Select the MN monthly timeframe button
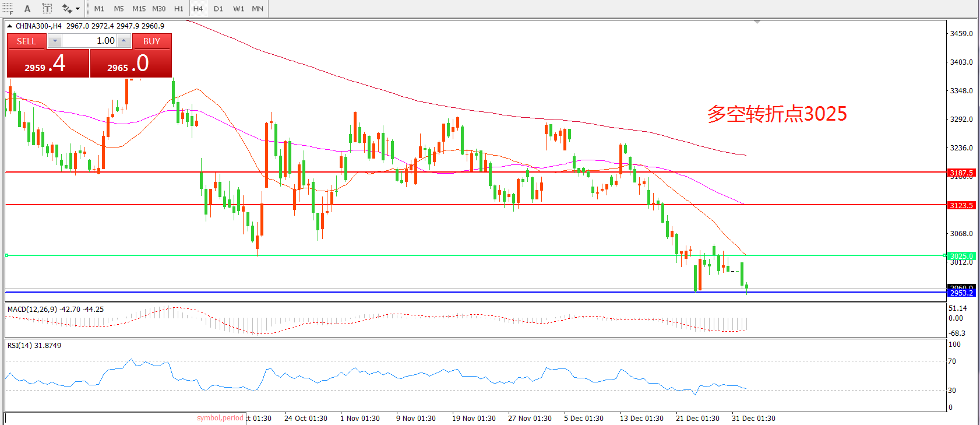 258,9
